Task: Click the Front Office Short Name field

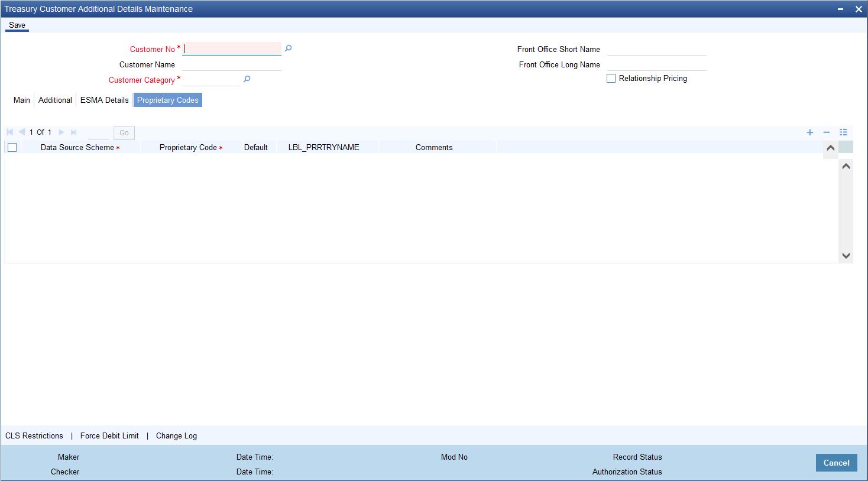Action: [657, 49]
